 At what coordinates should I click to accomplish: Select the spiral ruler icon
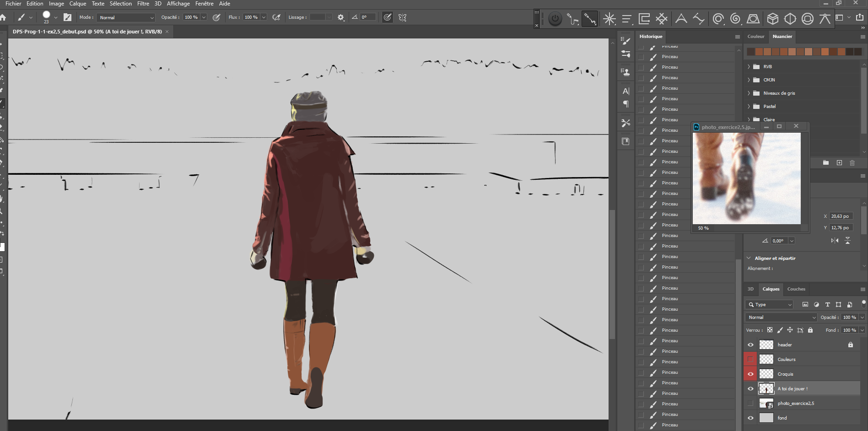point(735,19)
